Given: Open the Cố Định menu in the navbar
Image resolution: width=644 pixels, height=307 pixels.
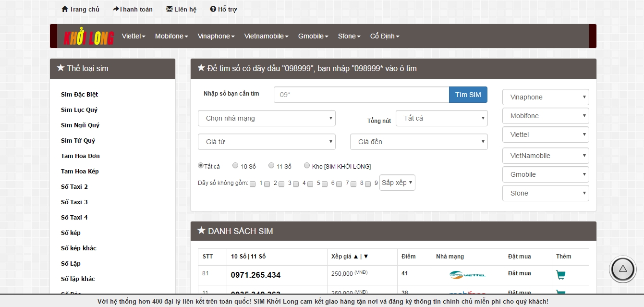Looking at the screenshot, I should [385, 36].
